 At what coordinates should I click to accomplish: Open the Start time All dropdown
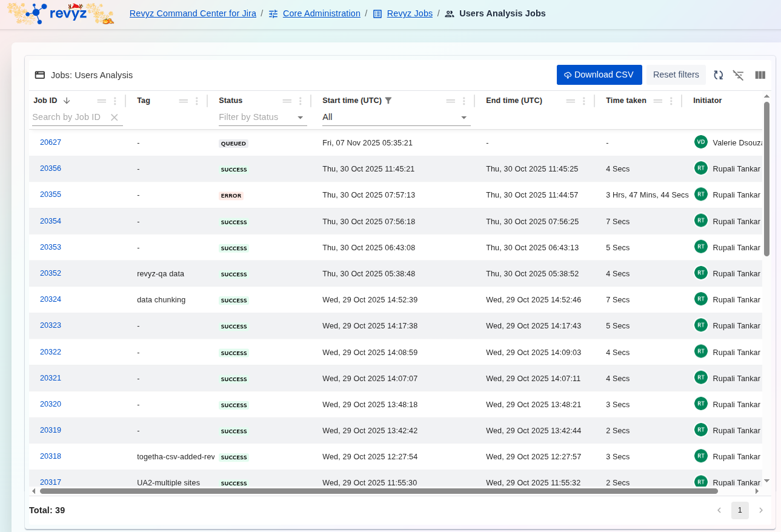pos(464,118)
